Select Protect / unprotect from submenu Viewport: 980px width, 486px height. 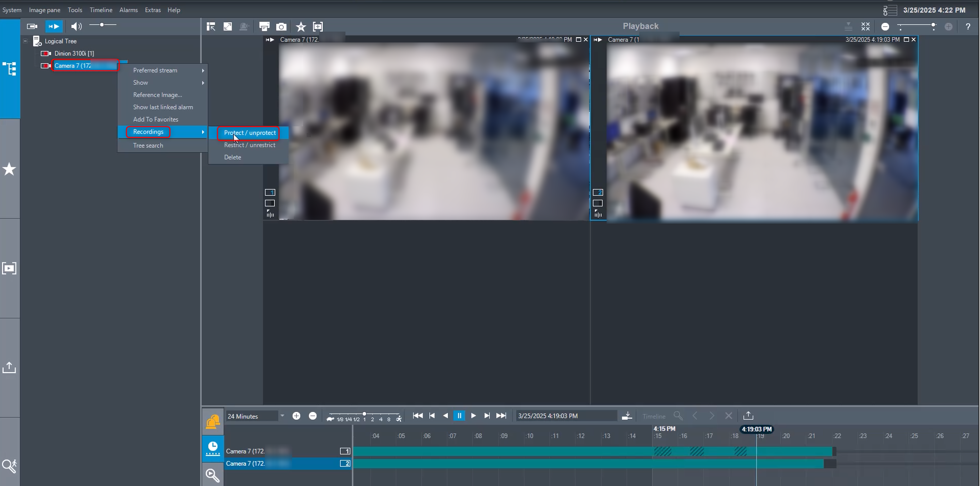click(x=249, y=133)
